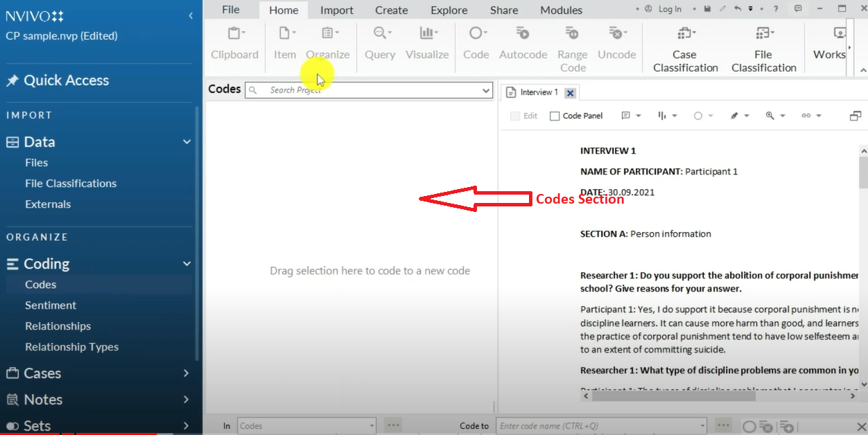Expand the Cases section

(186, 373)
